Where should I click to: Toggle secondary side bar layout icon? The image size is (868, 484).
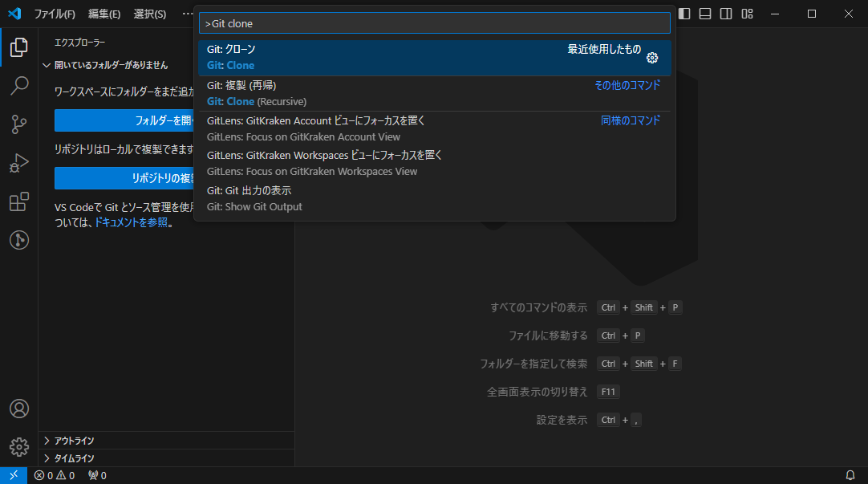coord(726,14)
